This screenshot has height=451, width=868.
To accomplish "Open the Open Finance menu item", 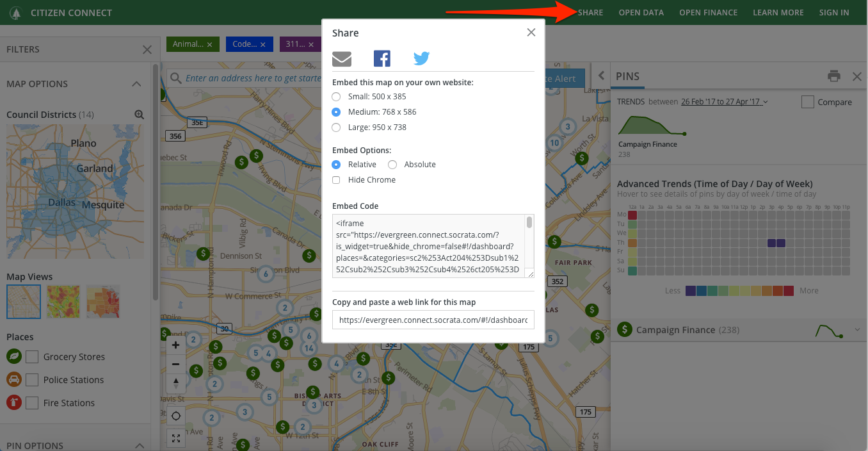I will [709, 12].
